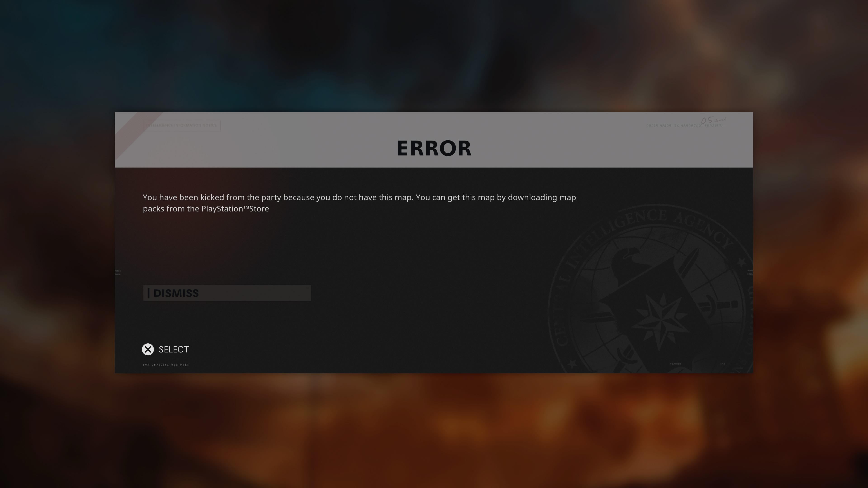Screen dimensions: 868x488
Task: Dismiss the error dialog with DISMISS
Action: [x=227, y=293]
